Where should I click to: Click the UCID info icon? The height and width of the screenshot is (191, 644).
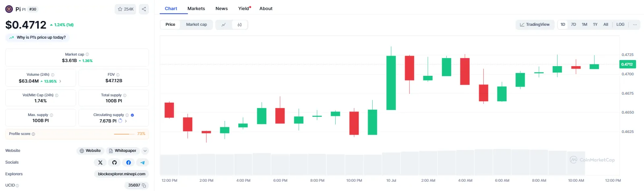coord(17,186)
